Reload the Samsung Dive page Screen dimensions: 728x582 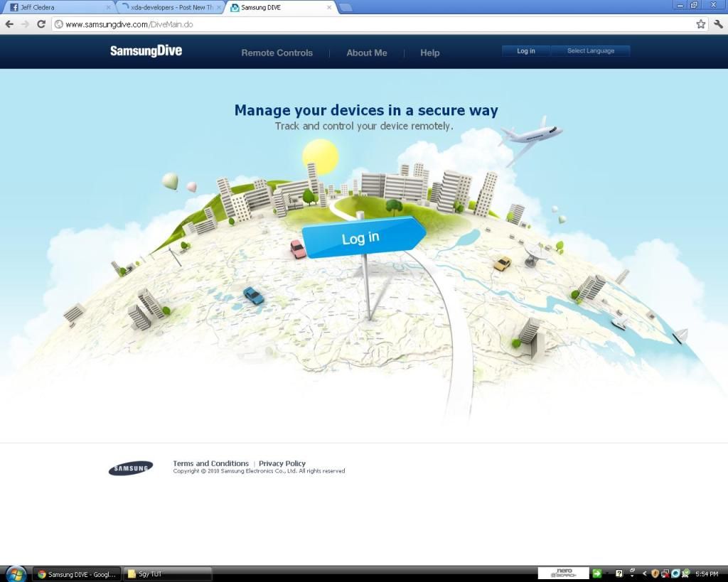point(41,24)
